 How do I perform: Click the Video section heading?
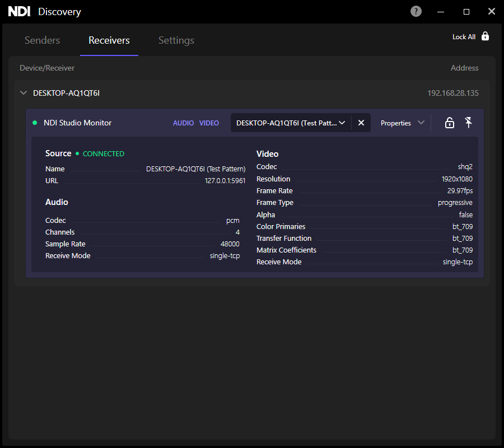268,154
